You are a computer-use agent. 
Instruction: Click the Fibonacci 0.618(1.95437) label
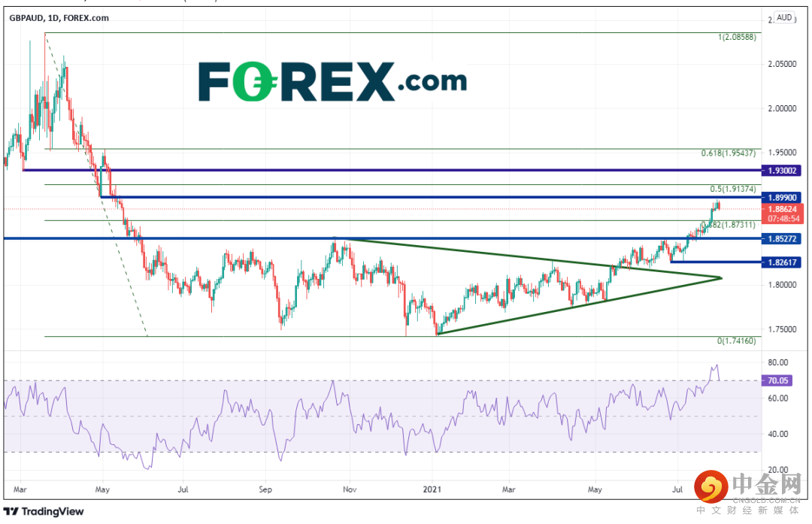[728, 153]
